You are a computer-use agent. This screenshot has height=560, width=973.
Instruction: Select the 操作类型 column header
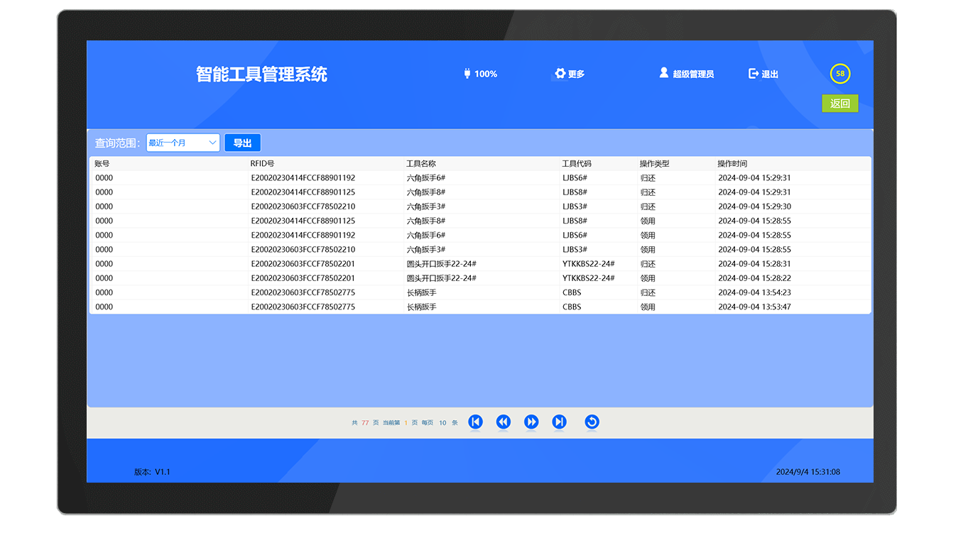click(x=654, y=164)
